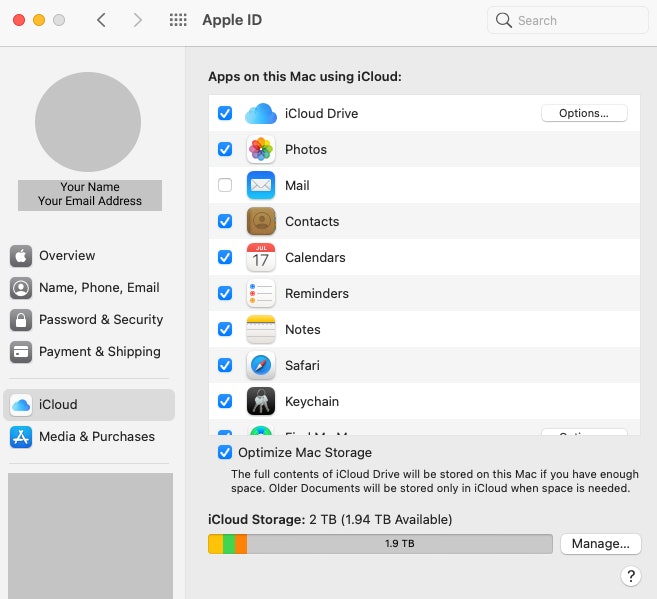Click the padlock icon beside Password & Security
This screenshot has width=657, height=599.
coord(21,320)
